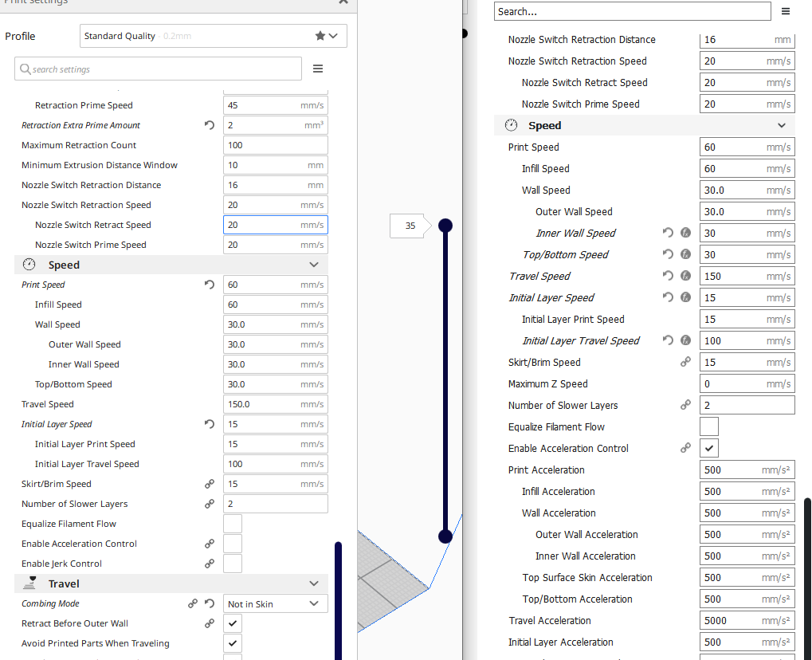The image size is (812, 660).
Task: Click 'Profile' label in left panel
Action: [20, 36]
